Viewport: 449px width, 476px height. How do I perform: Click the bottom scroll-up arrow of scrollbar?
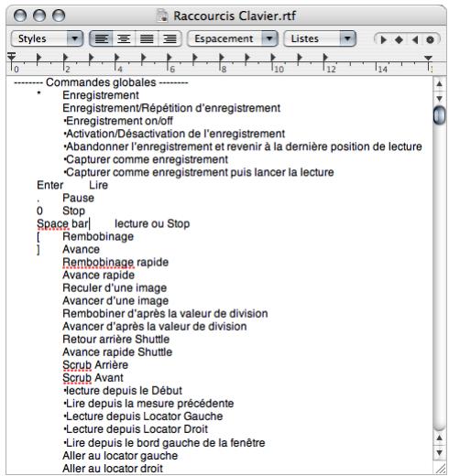coord(439,438)
